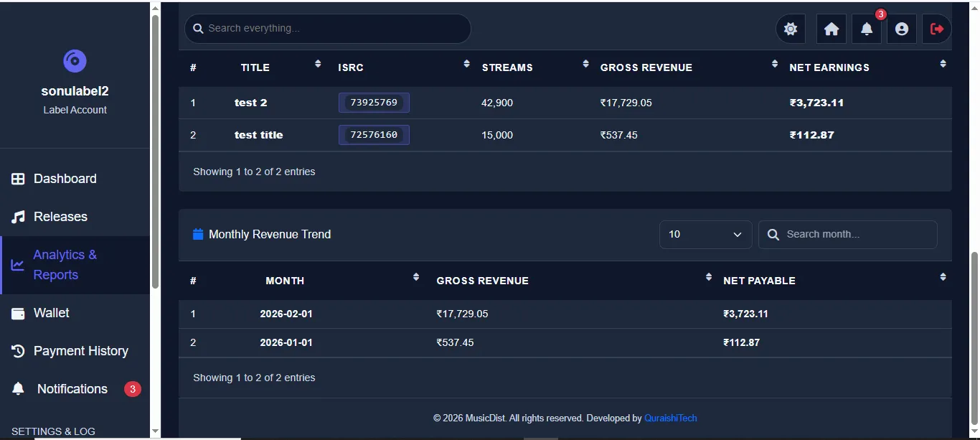Viewport: 980px width, 440px height.
Task: Click the MusicDist logo in sidebar
Action: click(75, 61)
